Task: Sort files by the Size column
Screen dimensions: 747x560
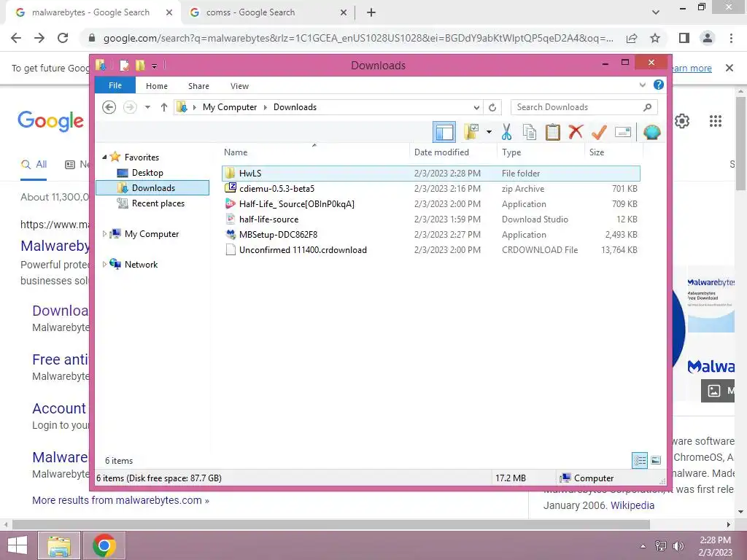Action: (614, 152)
